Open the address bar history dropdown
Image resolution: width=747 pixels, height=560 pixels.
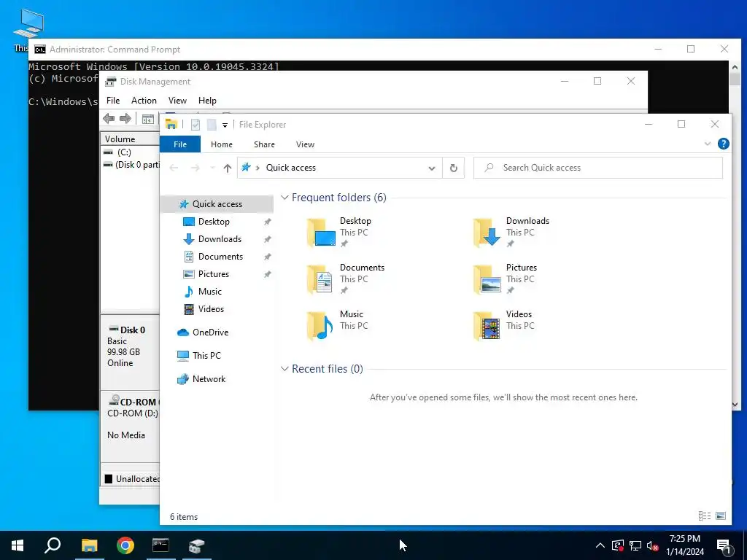(x=432, y=168)
